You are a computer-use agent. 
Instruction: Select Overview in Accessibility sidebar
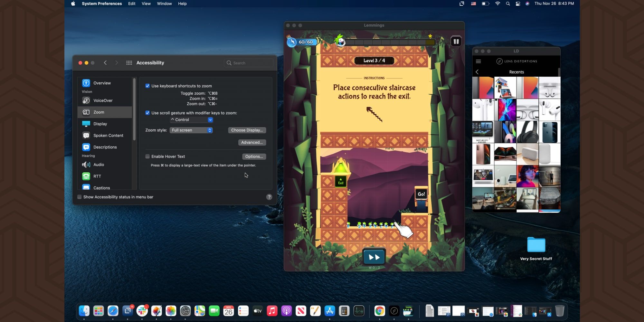click(105, 83)
